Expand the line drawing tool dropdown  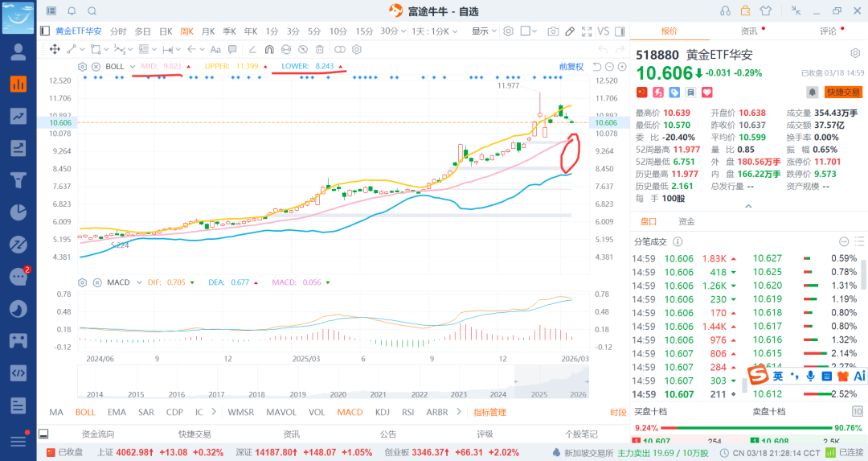click(80, 49)
